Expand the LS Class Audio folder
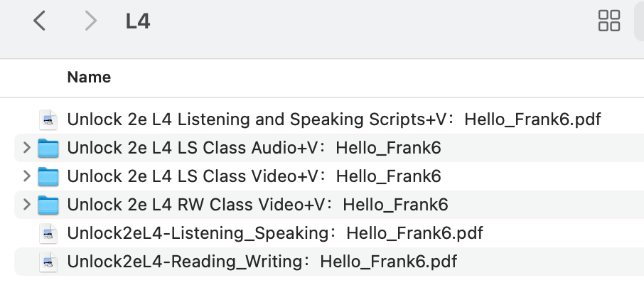The image size is (644, 300). [x=27, y=148]
